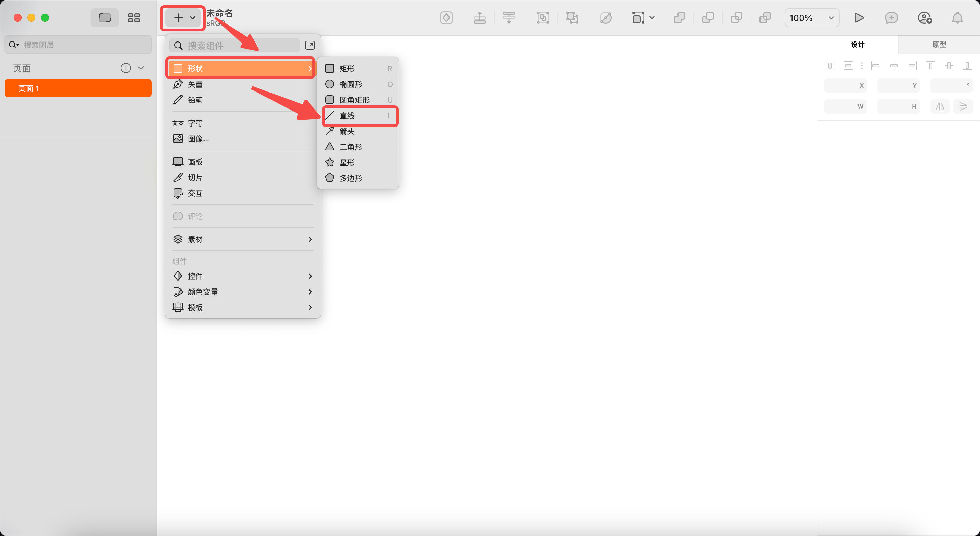Select 页面 1 in the pages list

click(x=78, y=88)
